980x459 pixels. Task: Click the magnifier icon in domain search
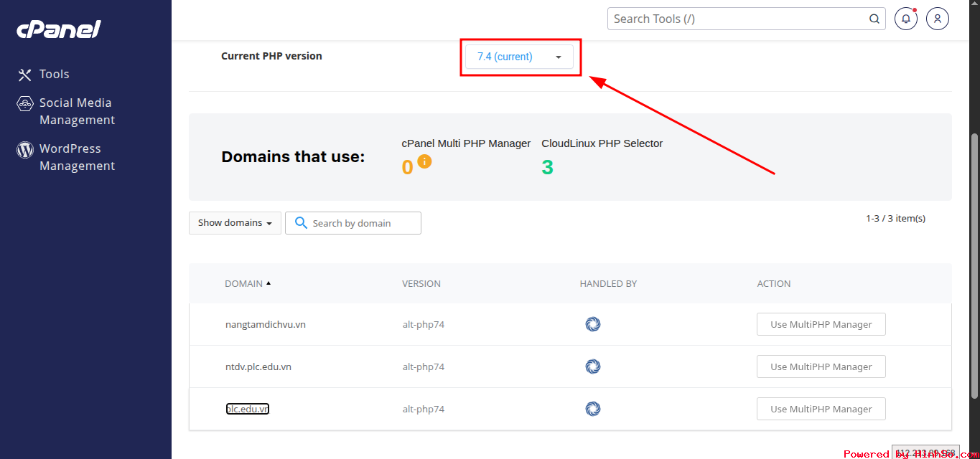301,223
